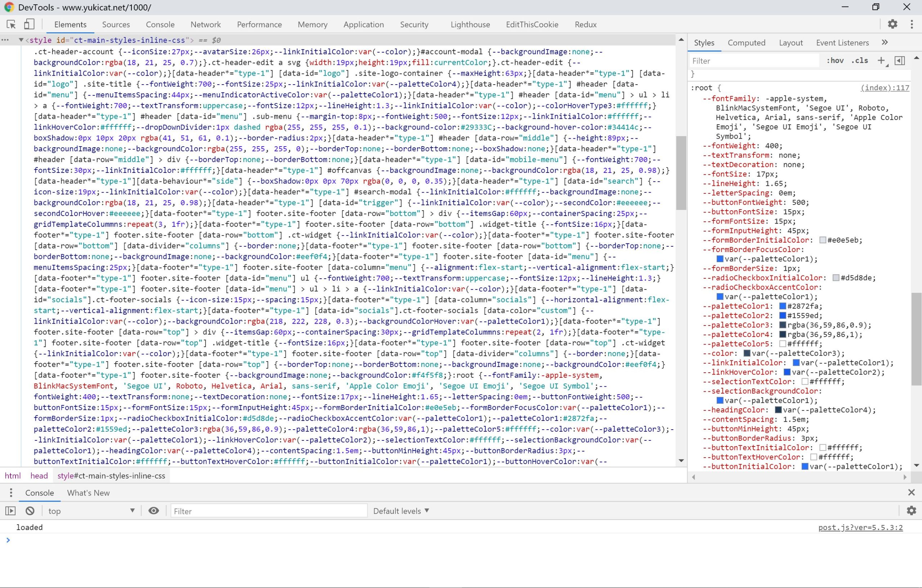Close the console drawer
922x588 pixels.
click(911, 492)
